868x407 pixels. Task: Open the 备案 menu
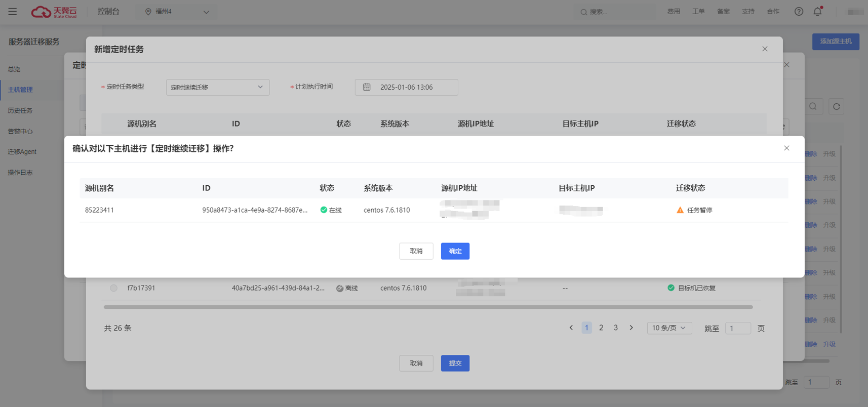click(723, 12)
